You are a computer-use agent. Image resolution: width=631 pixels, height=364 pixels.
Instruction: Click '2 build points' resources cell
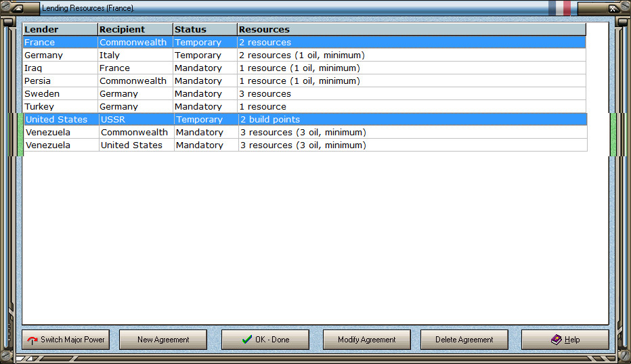coord(413,120)
